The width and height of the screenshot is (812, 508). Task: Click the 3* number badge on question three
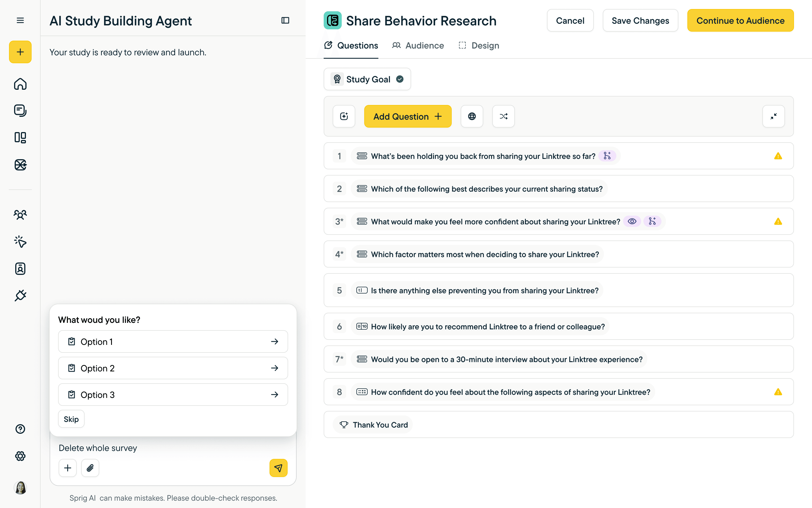pyautogui.click(x=339, y=222)
